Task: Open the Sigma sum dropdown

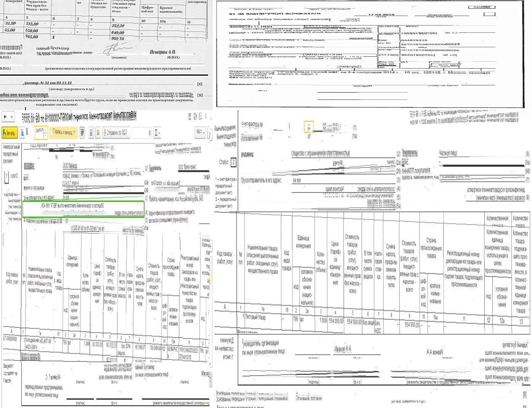Action: coord(157,133)
